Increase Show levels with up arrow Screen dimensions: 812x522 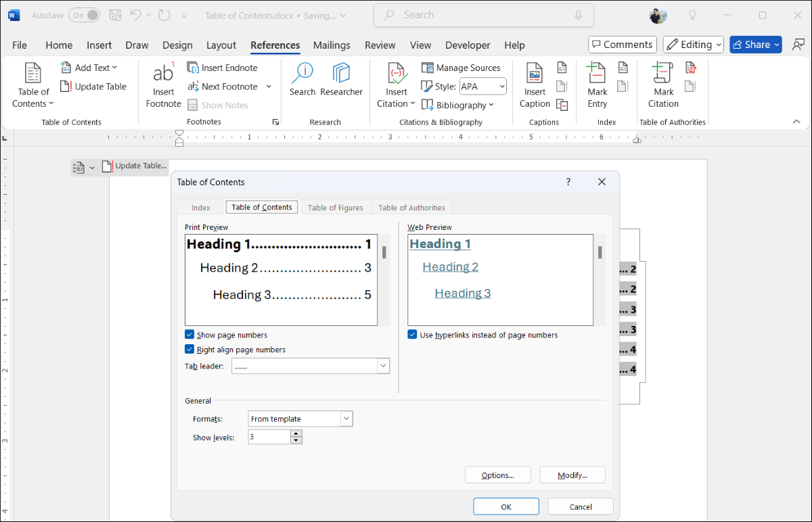click(x=296, y=433)
